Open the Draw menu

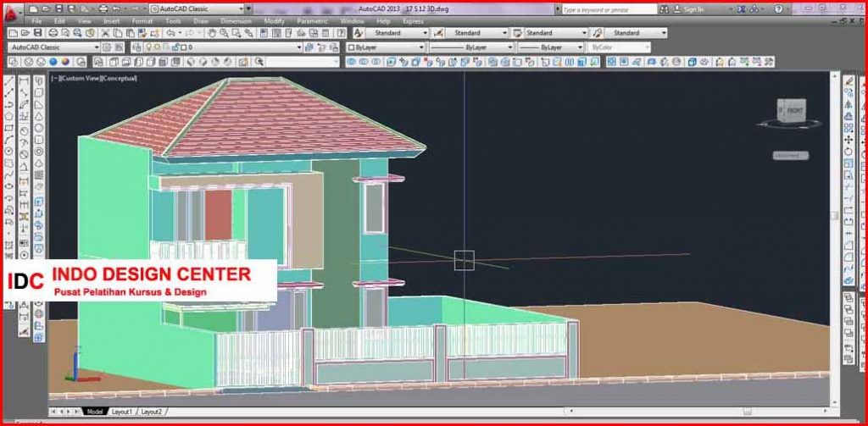tap(200, 21)
